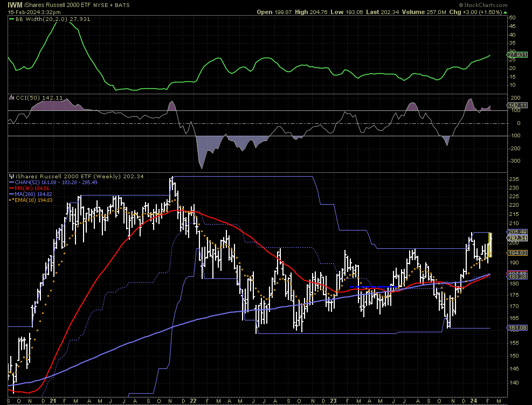Click the green 27.931 BB Width axis tag
532x405 pixels.
click(x=517, y=54)
